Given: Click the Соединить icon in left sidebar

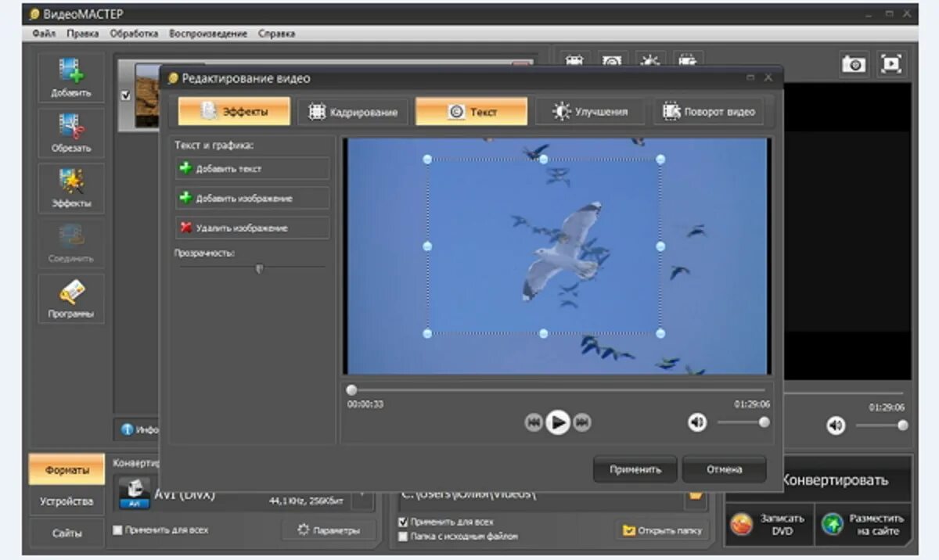Looking at the screenshot, I should 71,243.
